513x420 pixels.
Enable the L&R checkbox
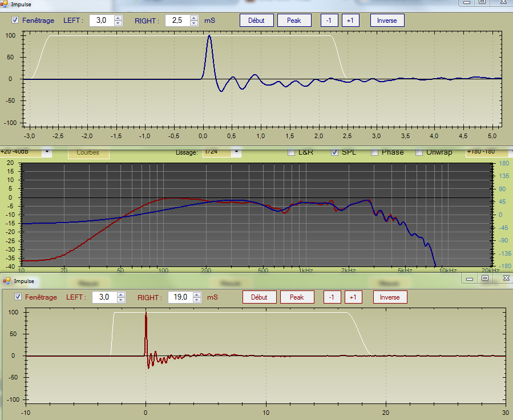coord(292,152)
